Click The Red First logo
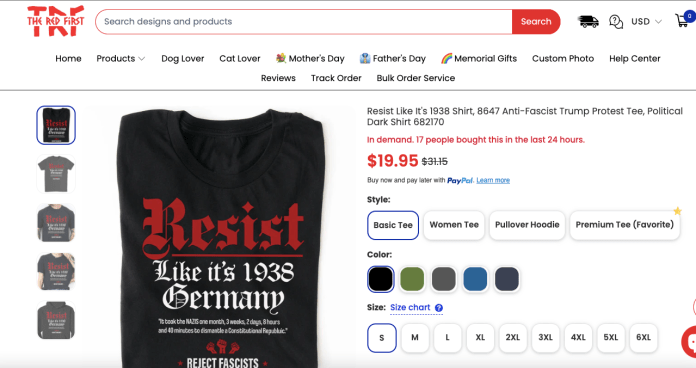This screenshot has height=368, width=696. (55, 21)
